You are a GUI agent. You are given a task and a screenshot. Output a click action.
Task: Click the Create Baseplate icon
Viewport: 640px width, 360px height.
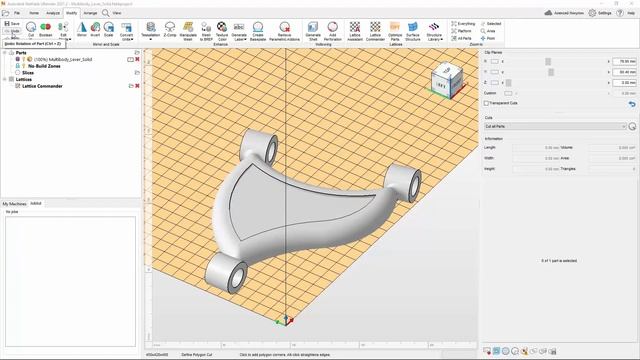pos(258,27)
